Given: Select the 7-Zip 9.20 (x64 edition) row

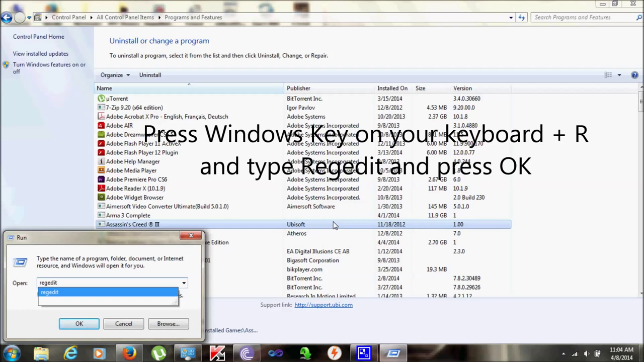Looking at the screenshot, I should coord(303,108).
